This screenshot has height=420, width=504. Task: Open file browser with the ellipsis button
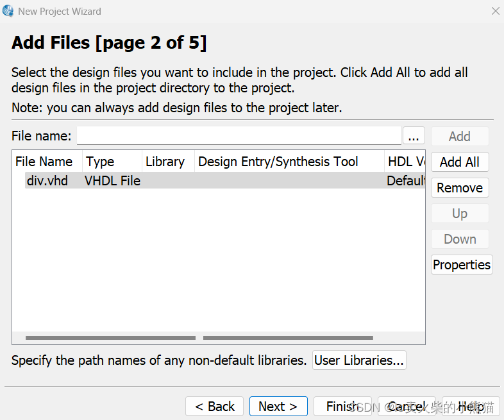(x=414, y=136)
